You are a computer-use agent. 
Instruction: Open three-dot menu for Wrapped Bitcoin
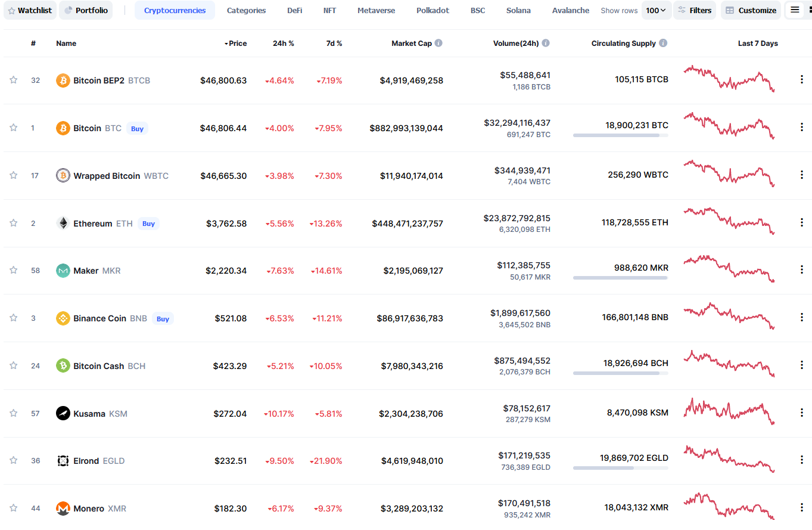click(x=802, y=175)
